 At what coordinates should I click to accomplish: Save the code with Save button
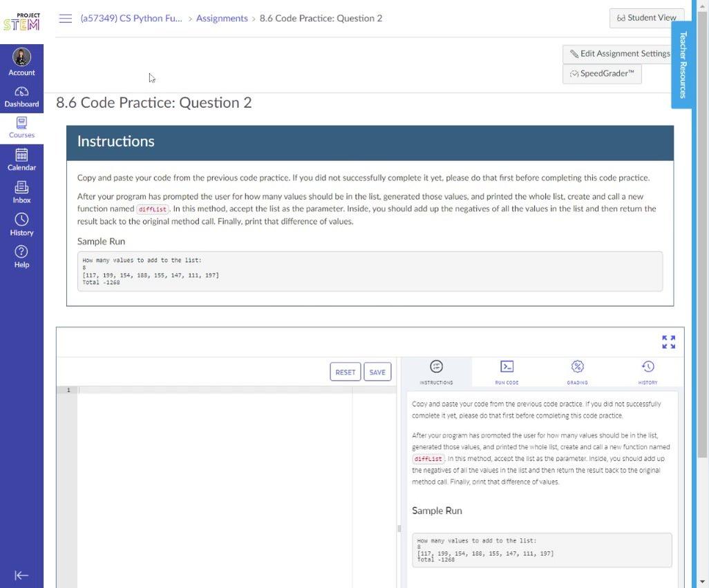tap(377, 372)
